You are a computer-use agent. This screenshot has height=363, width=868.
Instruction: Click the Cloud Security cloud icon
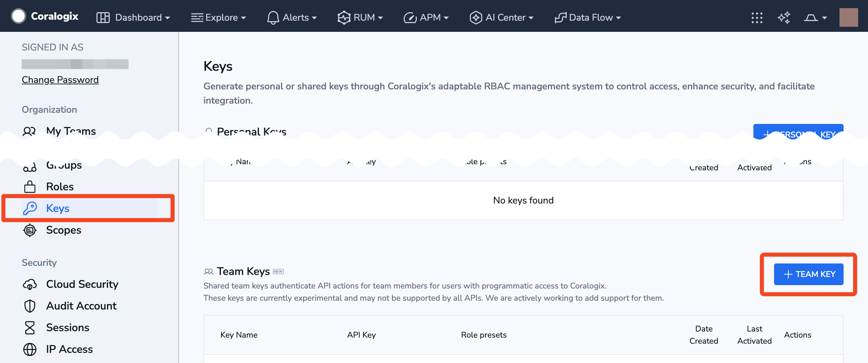tap(30, 284)
